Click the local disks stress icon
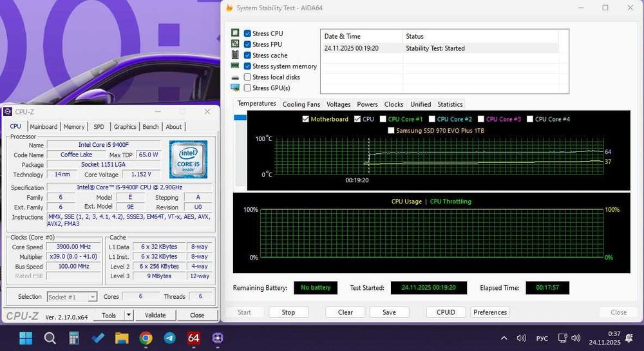The height and width of the screenshot is (351, 644). pos(235,77)
